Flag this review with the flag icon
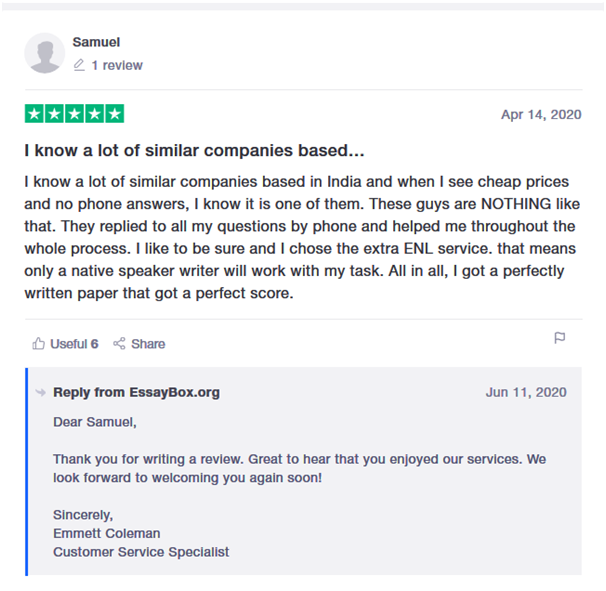This screenshot has height=591, width=606. point(559,338)
